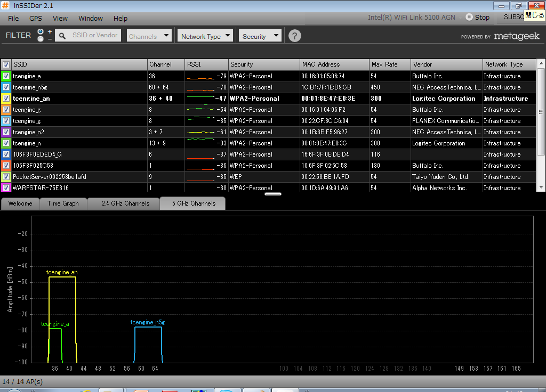546x392 pixels.
Task: Uncheck the Buffalo tcengine_g checkbox on RSSI -54 row
Action: tap(6, 110)
